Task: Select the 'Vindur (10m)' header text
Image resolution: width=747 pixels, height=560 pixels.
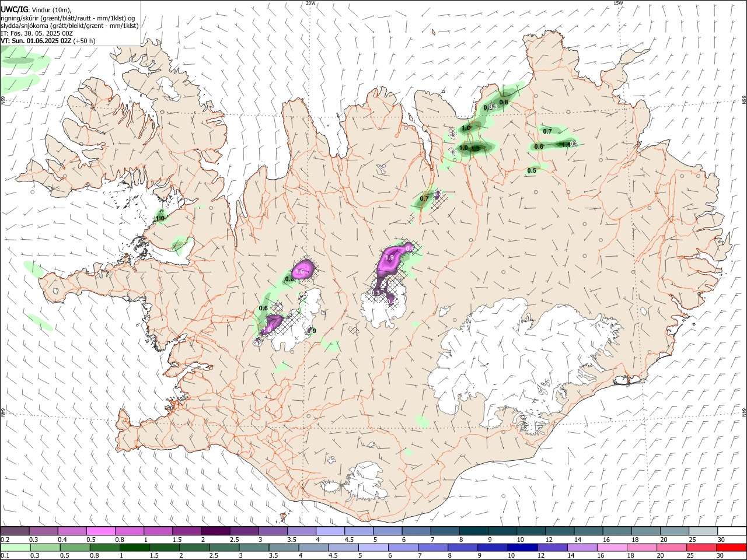Action: coord(52,10)
